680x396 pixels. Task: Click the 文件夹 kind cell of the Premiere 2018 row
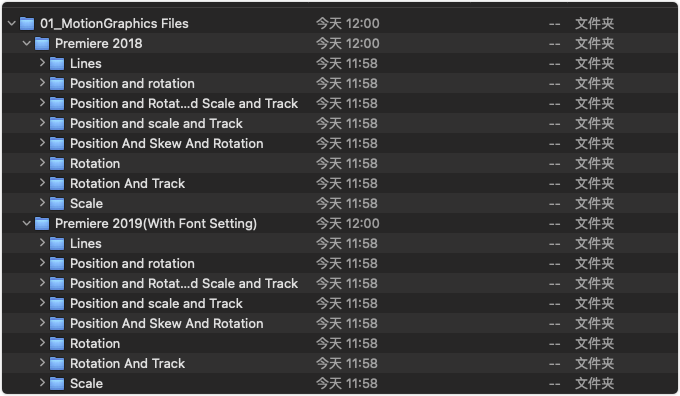point(594,43)
